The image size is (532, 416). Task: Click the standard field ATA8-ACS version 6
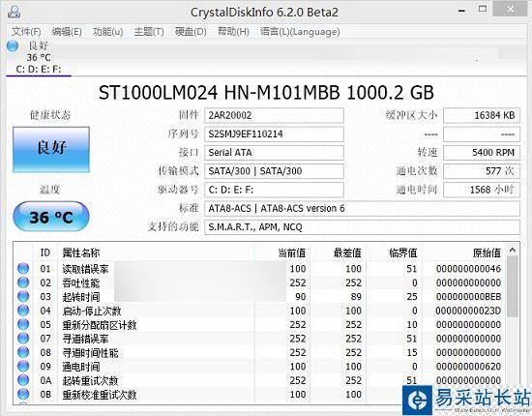(362, 208)
